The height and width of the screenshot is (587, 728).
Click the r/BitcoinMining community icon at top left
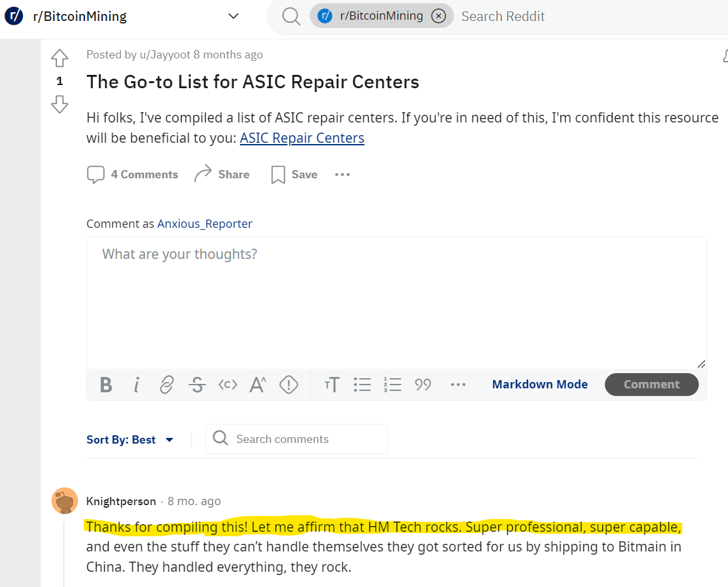(x=14, y=16)
